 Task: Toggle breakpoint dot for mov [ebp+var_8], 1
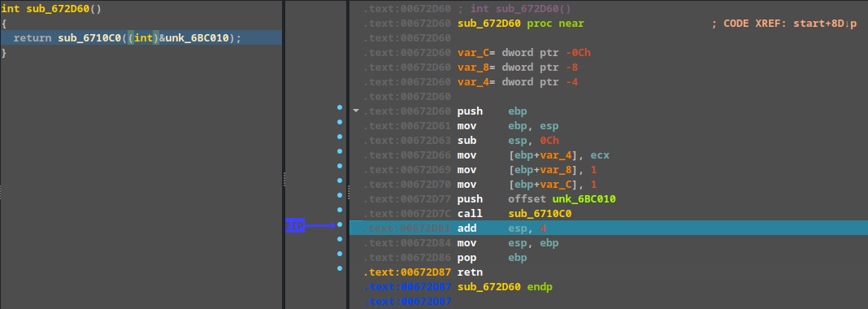click(x=340, y=166)
